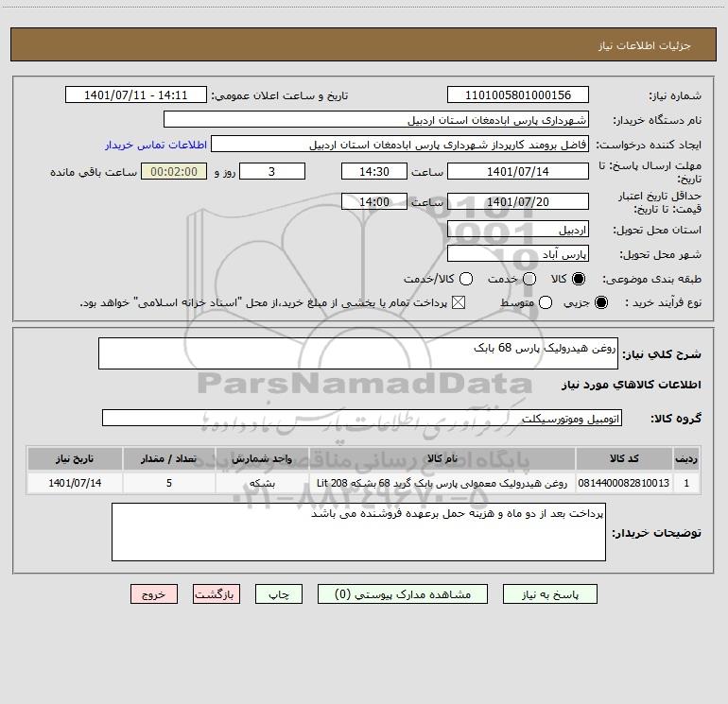Select the خدمت radio button
The image size is (728, 704).
529,279
